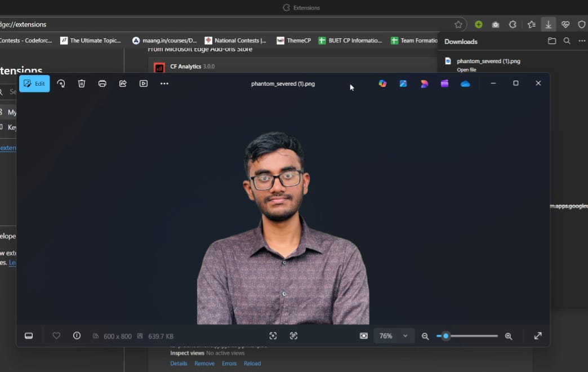Open Favorites list icon in Edge toolbar

531,24
